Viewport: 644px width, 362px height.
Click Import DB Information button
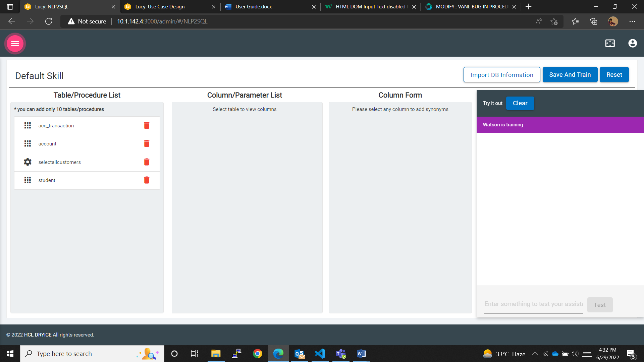[x=501, y=75]
